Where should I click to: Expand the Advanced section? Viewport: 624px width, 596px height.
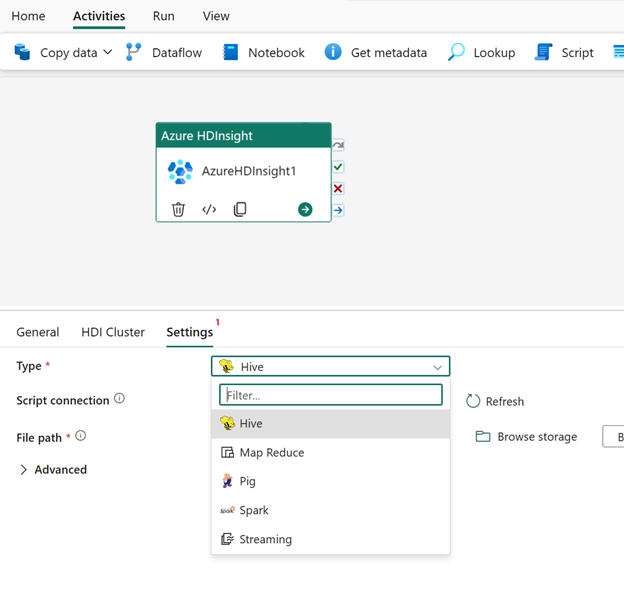[53, 469]
